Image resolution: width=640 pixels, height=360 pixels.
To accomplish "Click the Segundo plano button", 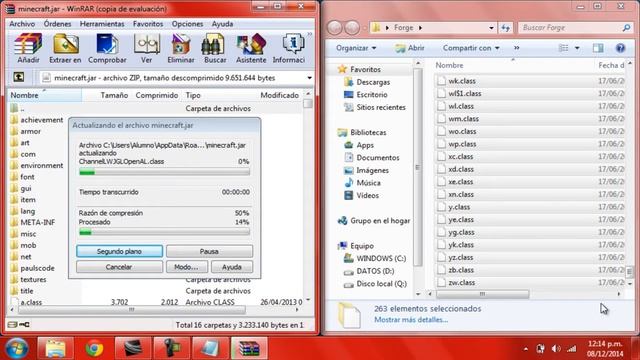I will 119,251.
